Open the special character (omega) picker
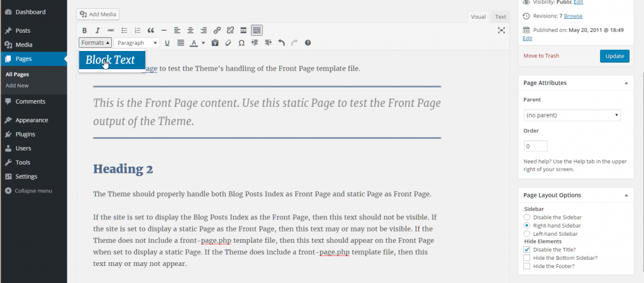The image size is (644, 283). click(241, 43)
